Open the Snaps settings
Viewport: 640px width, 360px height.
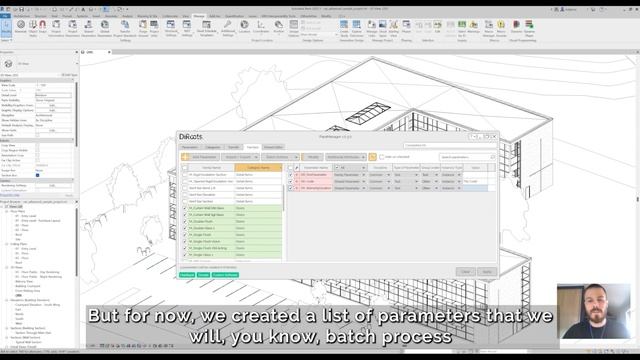[x=42, y=28]
